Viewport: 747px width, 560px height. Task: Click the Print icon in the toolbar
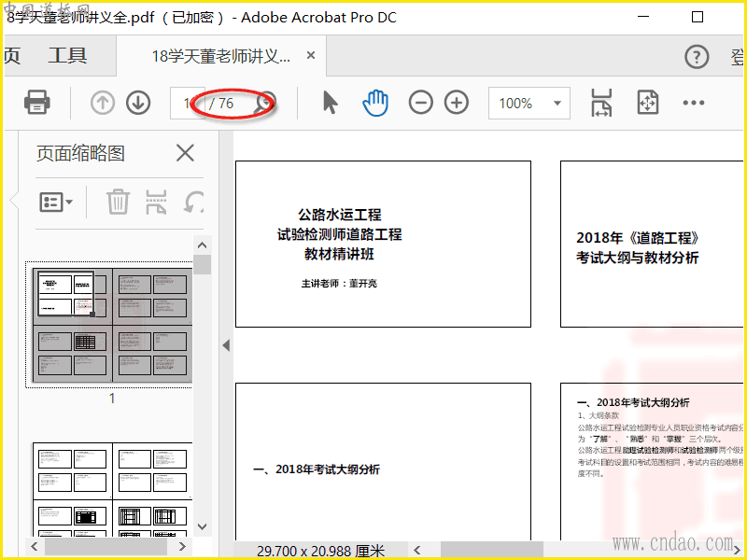tap(37, 103)
